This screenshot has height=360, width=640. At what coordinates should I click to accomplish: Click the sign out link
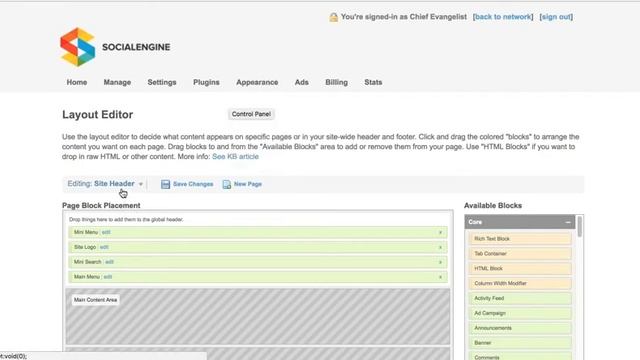point(556,17)
